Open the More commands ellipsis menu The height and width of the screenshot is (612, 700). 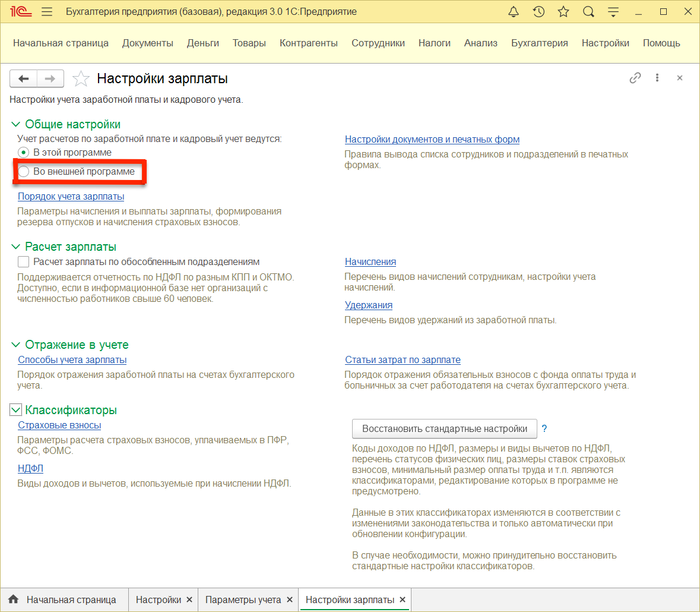click(x=657, y=78)
